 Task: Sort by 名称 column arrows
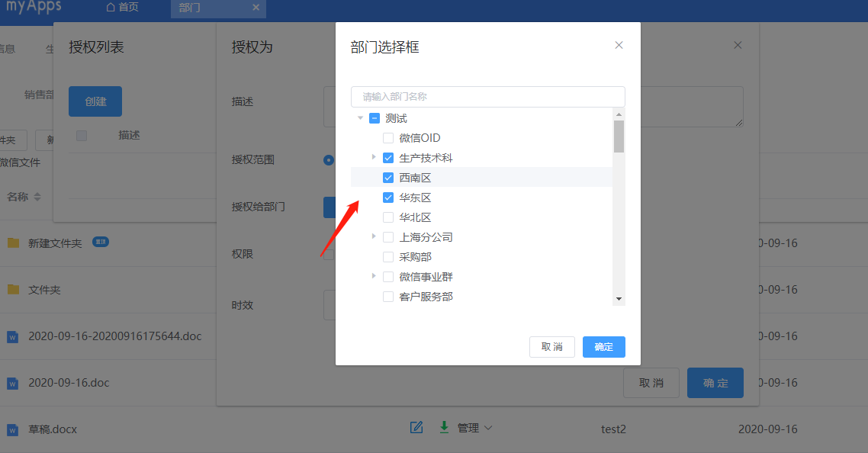point(37,197)
